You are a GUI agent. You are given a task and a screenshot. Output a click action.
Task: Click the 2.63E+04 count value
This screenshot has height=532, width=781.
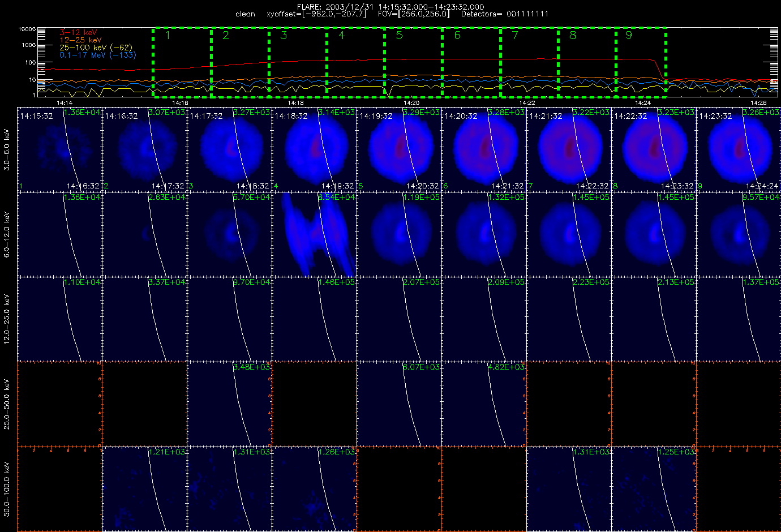tap(166, 198)
